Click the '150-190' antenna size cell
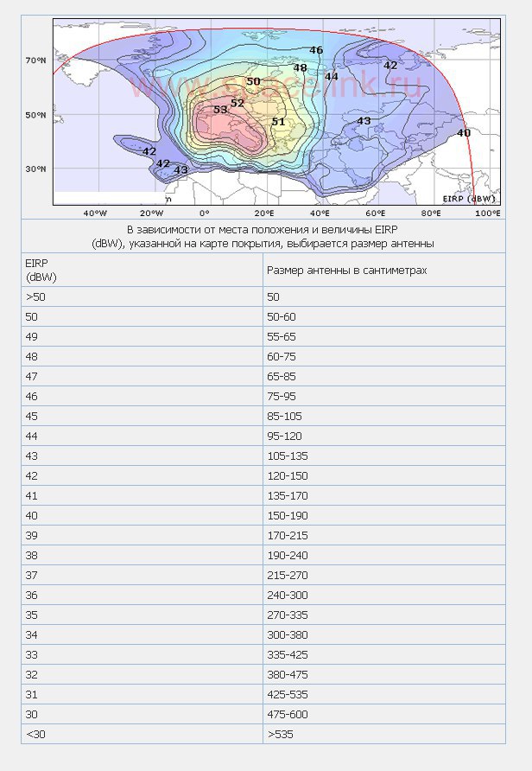The height and width of the screenshot is (771, 532). pos(384,515)
